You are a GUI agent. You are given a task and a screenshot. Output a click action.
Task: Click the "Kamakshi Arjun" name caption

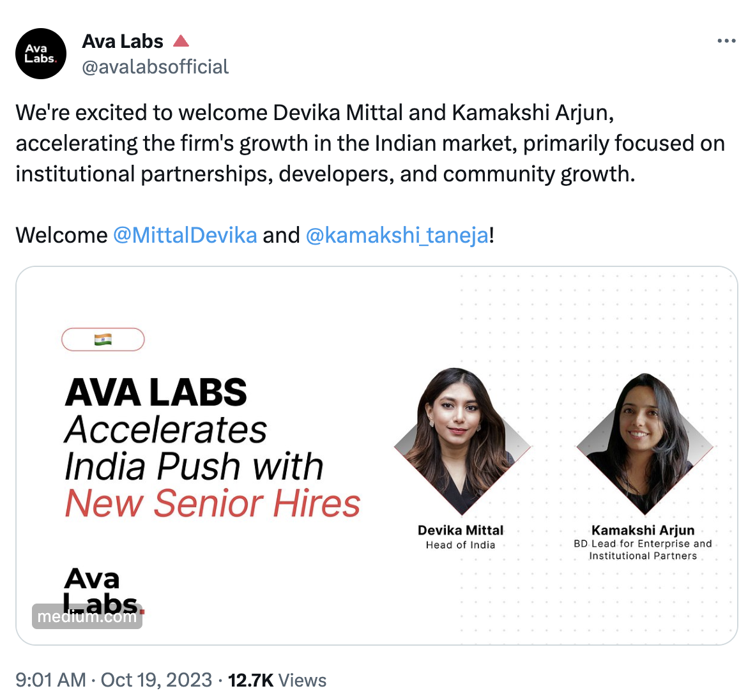tap(643, 530)
